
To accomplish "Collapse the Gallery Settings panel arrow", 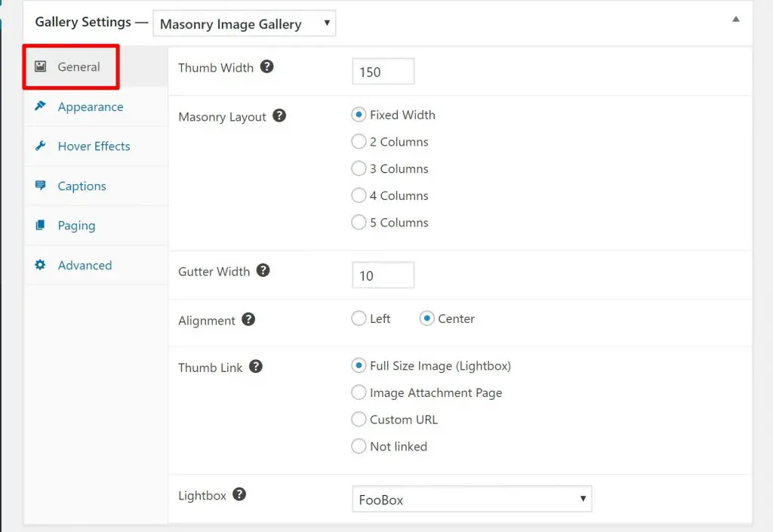I will click(x=736, y=20).
